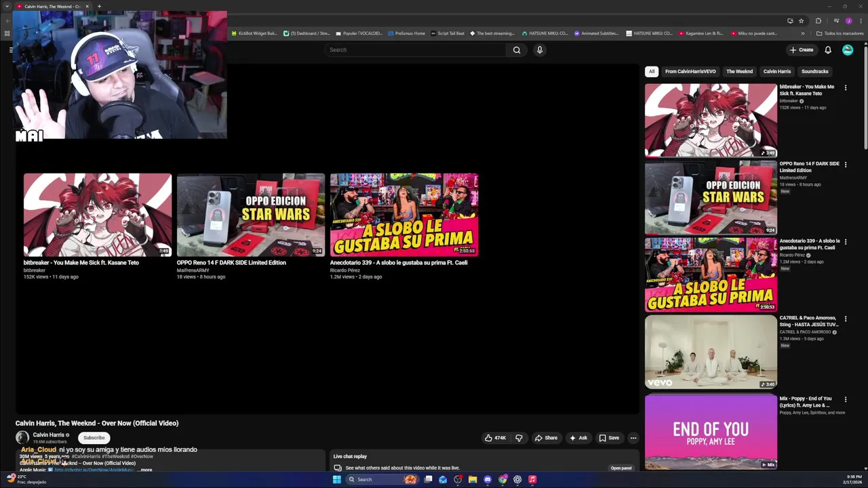
Task: Close the Calvin Harris browser tab
Action: click(87, 6)
